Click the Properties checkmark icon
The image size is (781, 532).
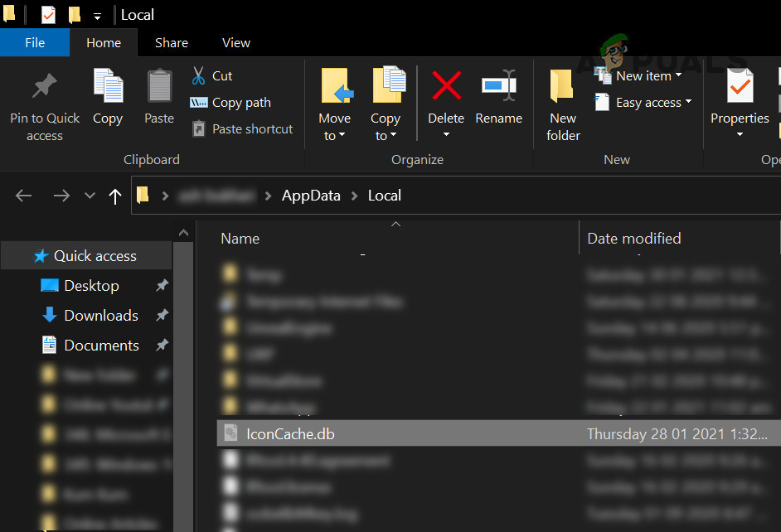pyautogui.click(x=740, y=85)
